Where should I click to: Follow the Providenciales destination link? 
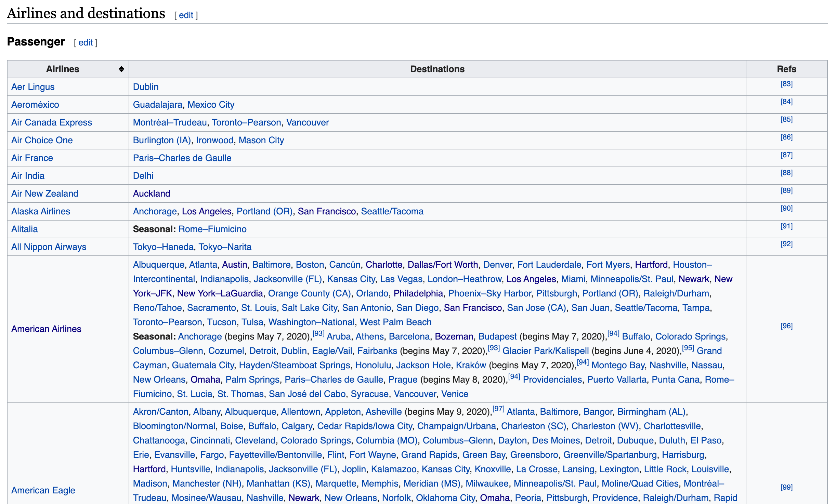click(x=552, y=380)
